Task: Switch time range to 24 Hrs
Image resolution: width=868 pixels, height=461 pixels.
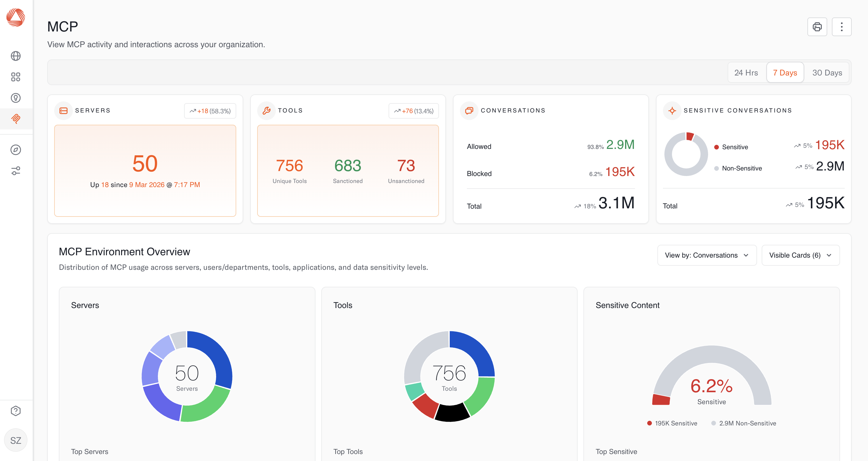Action: (746, 73)
